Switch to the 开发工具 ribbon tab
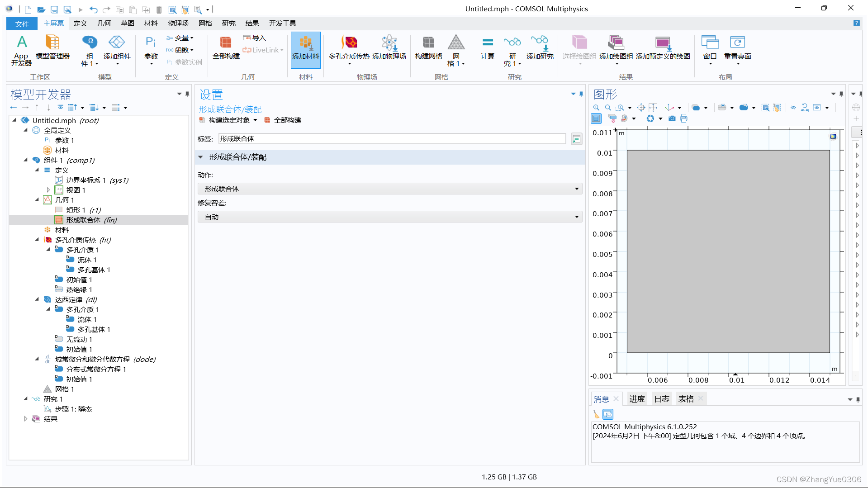 [282, 23]
